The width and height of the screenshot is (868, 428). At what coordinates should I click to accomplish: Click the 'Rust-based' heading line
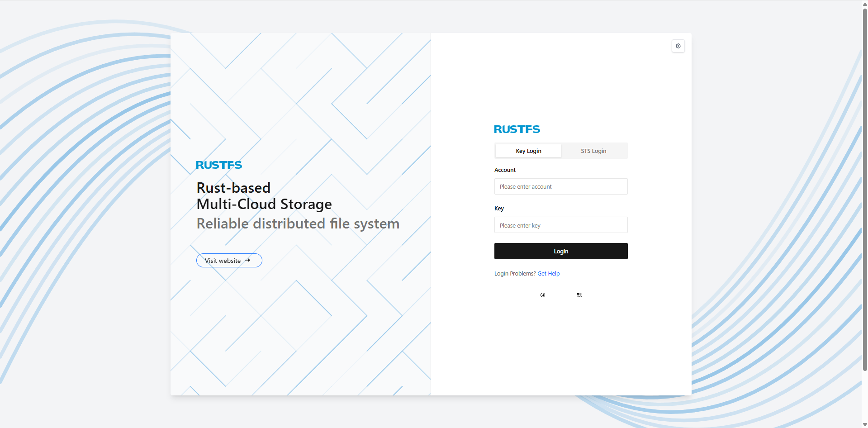tap(233, 188)
